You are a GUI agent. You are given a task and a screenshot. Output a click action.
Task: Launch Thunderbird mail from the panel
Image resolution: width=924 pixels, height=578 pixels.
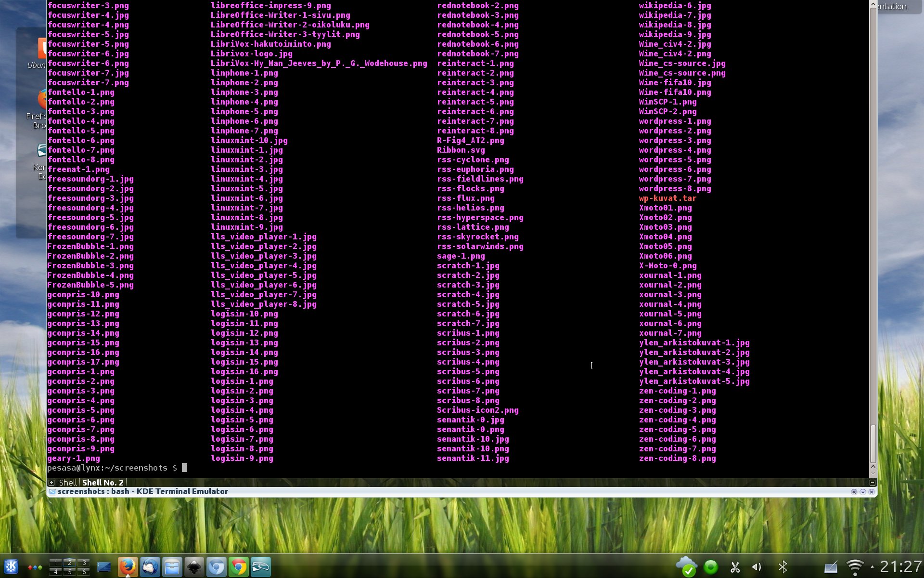[150, 567]
